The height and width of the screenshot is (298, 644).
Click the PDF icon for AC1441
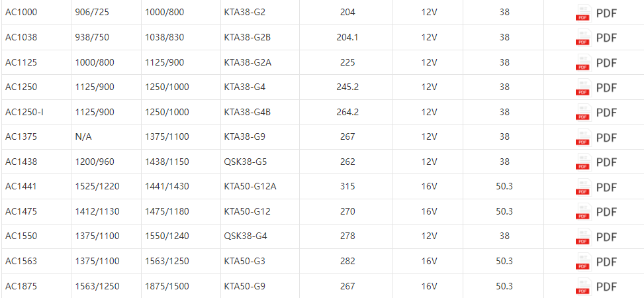(x=583, y=187)
